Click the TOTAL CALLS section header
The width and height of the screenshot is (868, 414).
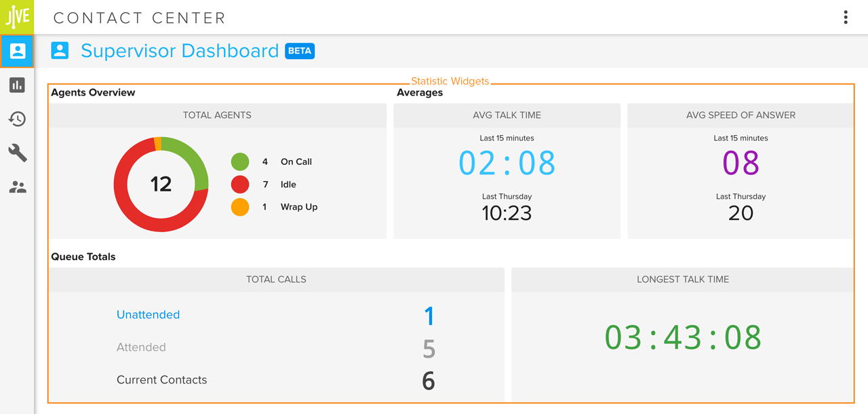tap(275, 279)
